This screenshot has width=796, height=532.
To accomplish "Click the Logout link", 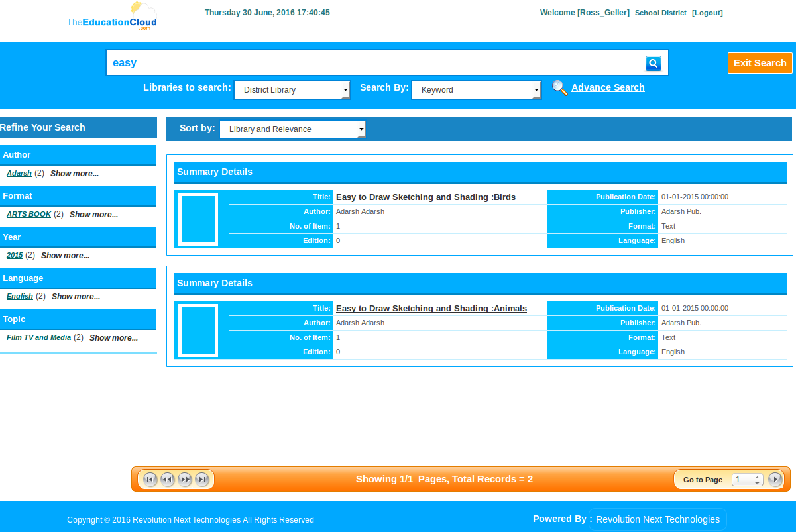I will pos(707,13).
